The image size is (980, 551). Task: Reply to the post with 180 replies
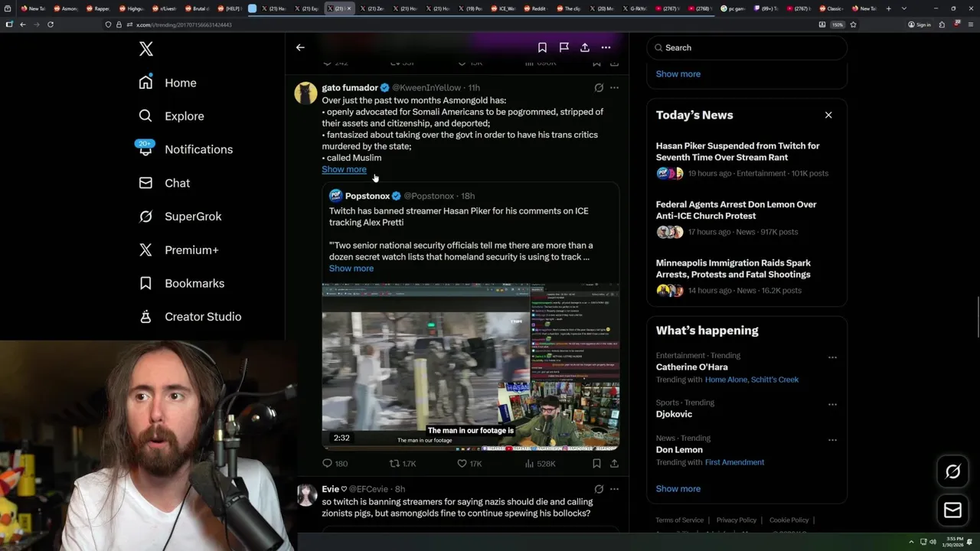[x=335, y=464]
